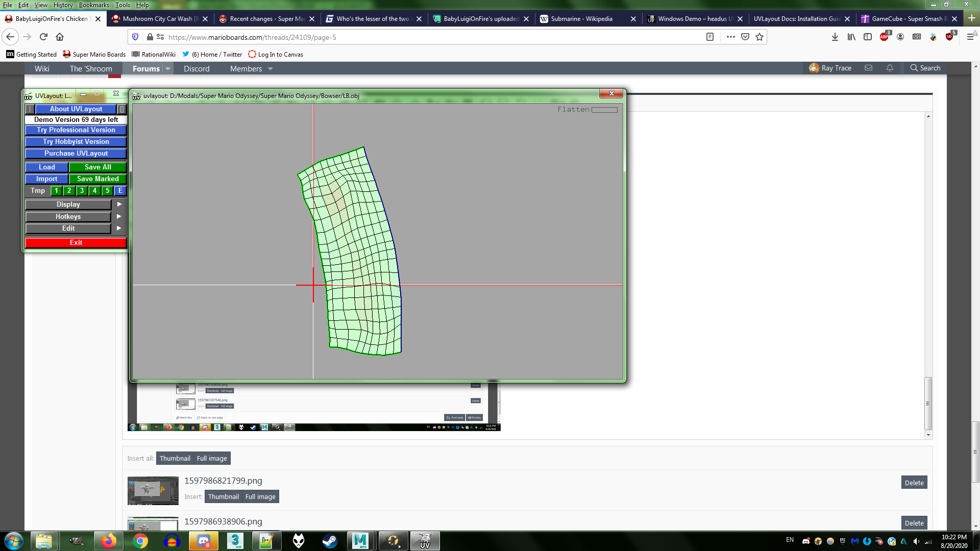The width and height of the screenshot is (980, 551).
Task: Save page to Pocket icon
Action: click(x=745, y=37)
